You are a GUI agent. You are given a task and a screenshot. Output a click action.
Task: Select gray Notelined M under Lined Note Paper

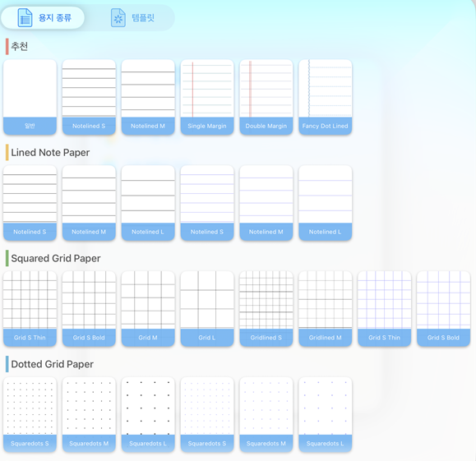89,203
